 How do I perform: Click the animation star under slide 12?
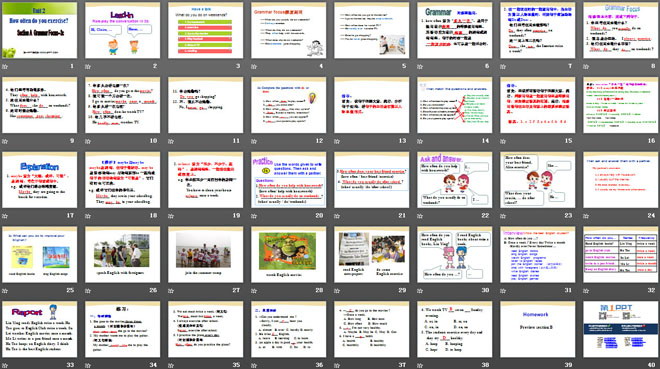coord(254,141)
